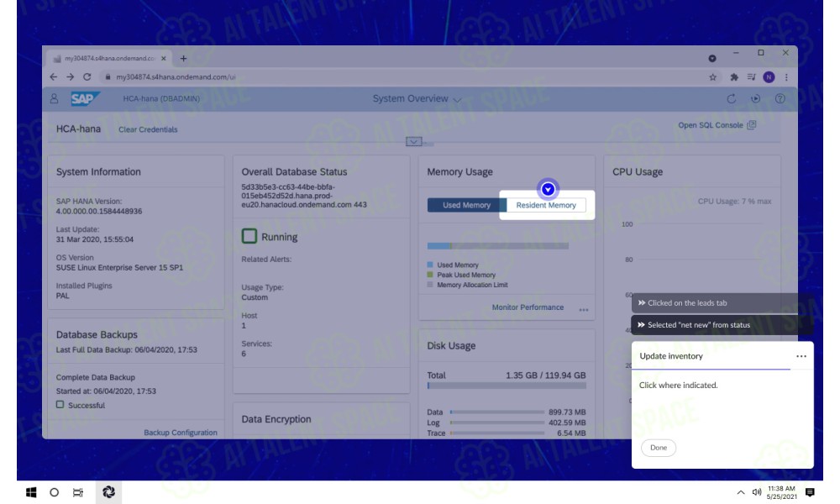Click the SUSE Linux Enterprise Server 15 SP1 text

click(x=119, y=267)
